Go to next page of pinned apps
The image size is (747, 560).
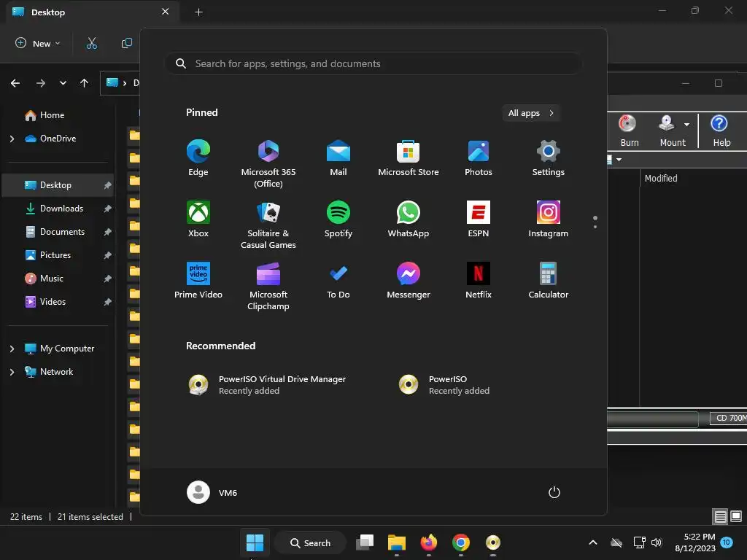(595, 227)
